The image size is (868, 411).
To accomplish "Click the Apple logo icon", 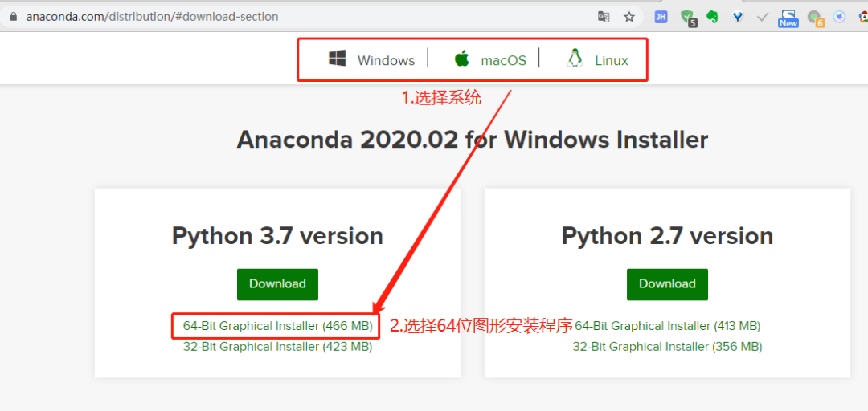I will (461, 58).
